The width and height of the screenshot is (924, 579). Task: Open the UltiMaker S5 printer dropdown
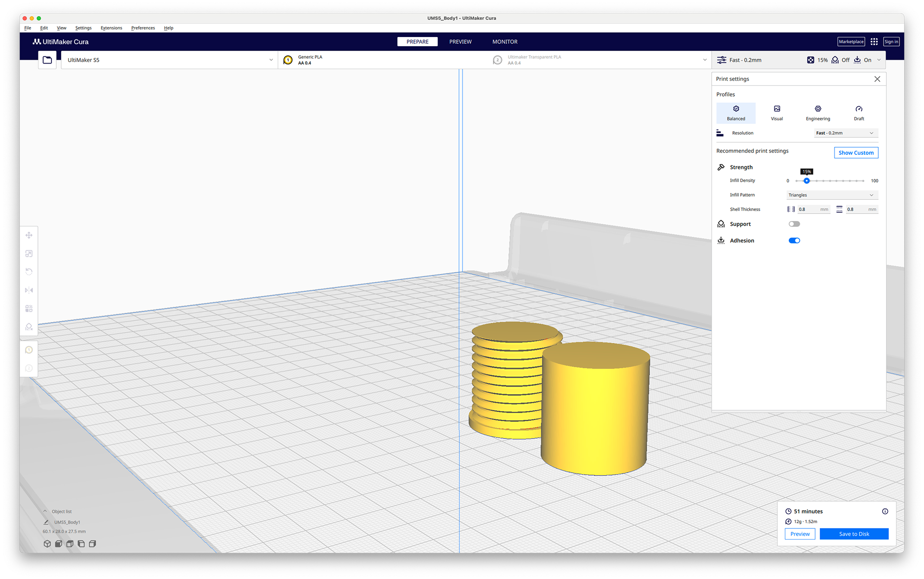(x=169, y=60)
